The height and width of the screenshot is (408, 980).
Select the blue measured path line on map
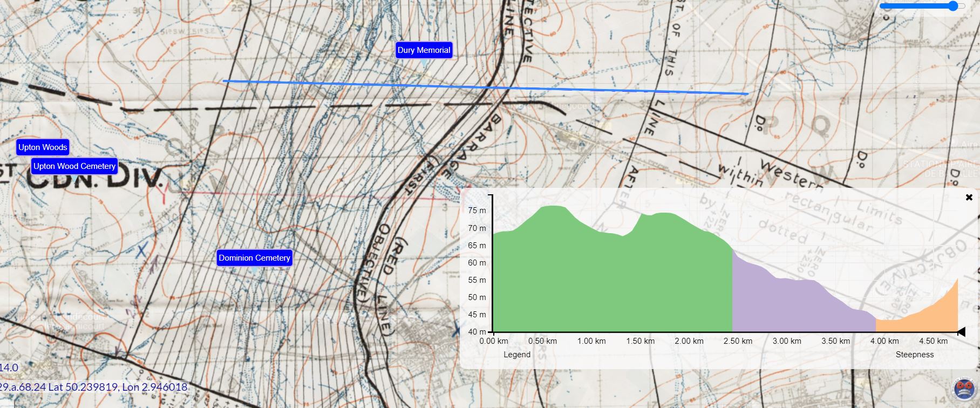[486, 87]
